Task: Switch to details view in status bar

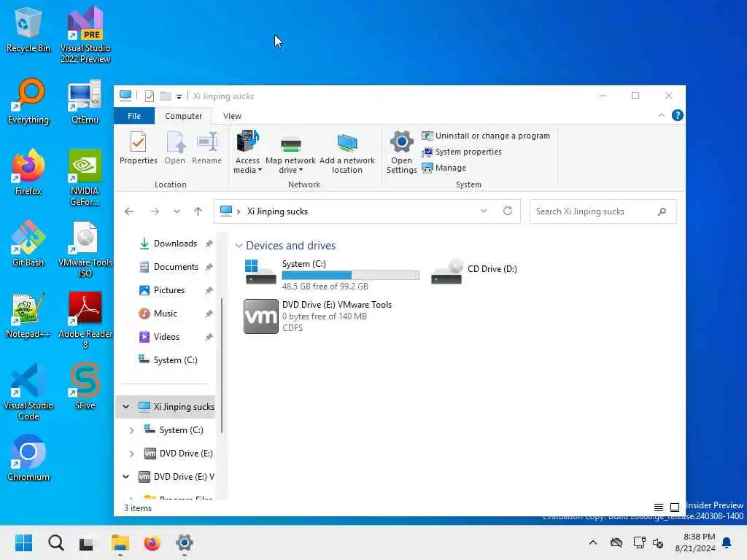Action: coord(659,507)
